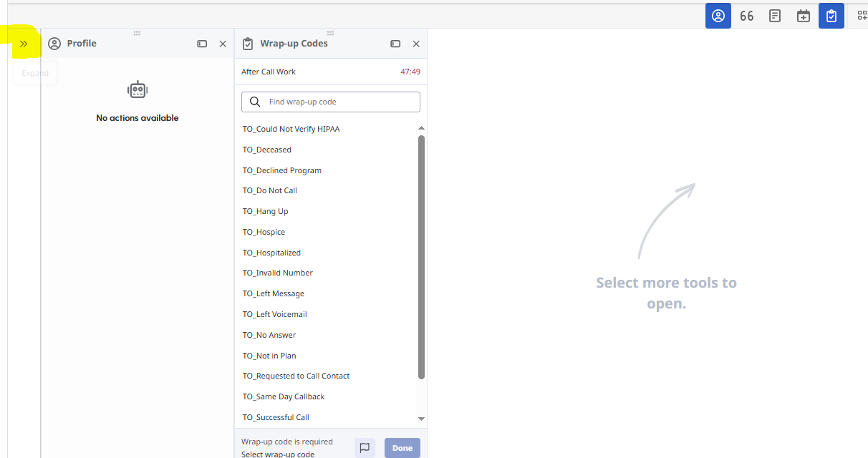
Task: Expand the sidebar with double-chevron icon
Action: (x=24, y=44)
